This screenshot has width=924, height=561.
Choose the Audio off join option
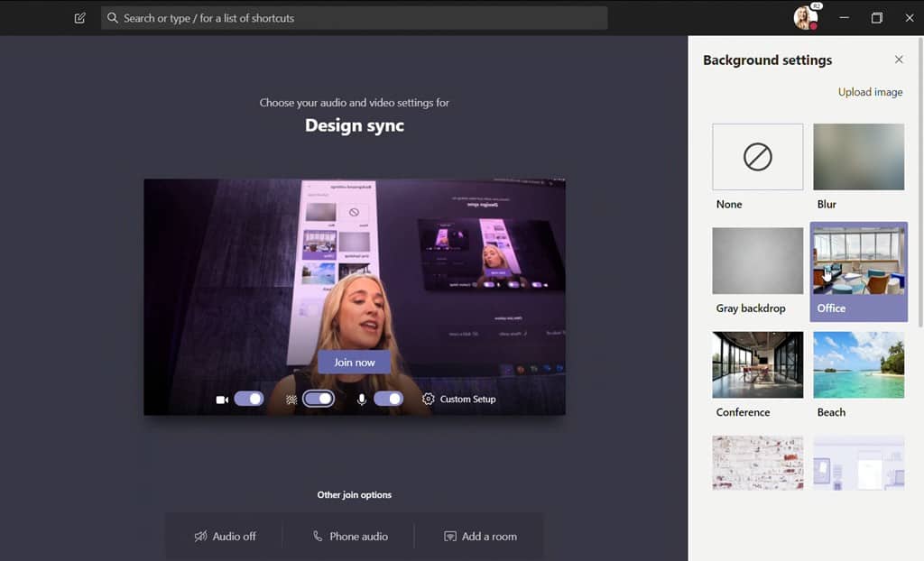225,536
